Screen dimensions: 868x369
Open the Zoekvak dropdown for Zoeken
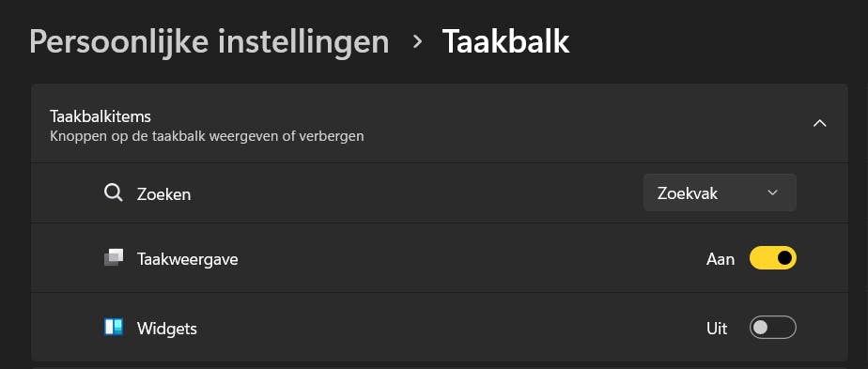click(720, 192)
